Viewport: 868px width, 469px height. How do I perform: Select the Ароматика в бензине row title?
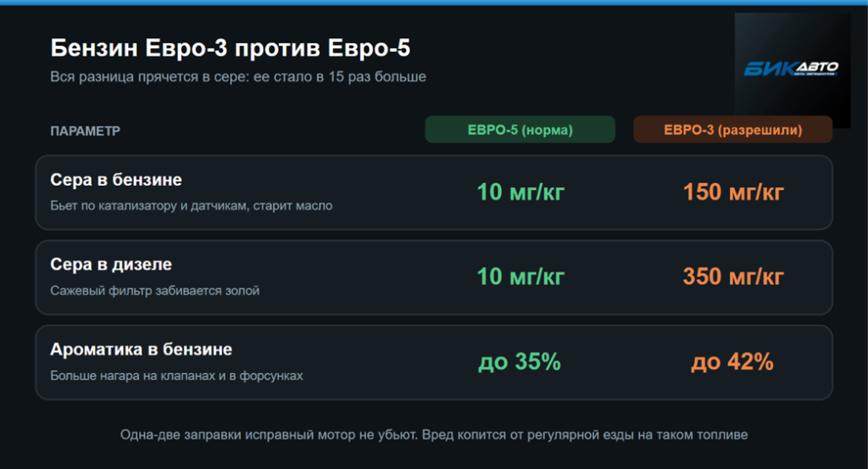click(142, 349)
